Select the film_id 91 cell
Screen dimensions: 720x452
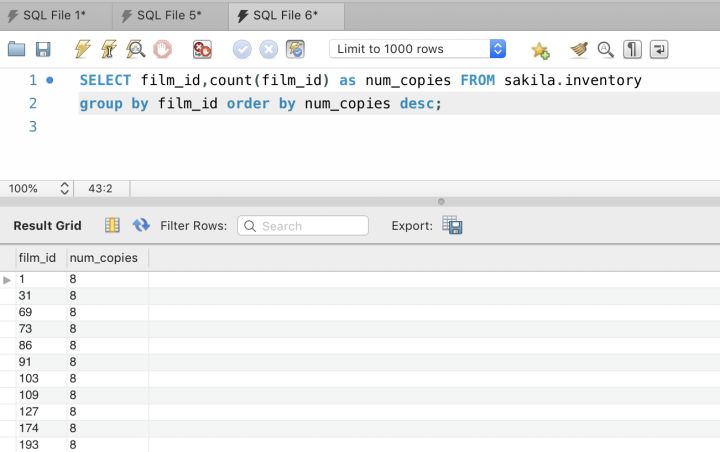pyautogui.click(x=41, y=362)
